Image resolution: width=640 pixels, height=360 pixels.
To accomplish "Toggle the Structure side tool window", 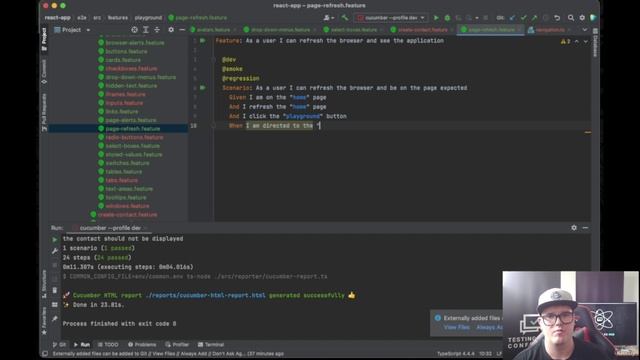I will click(44, 283).
